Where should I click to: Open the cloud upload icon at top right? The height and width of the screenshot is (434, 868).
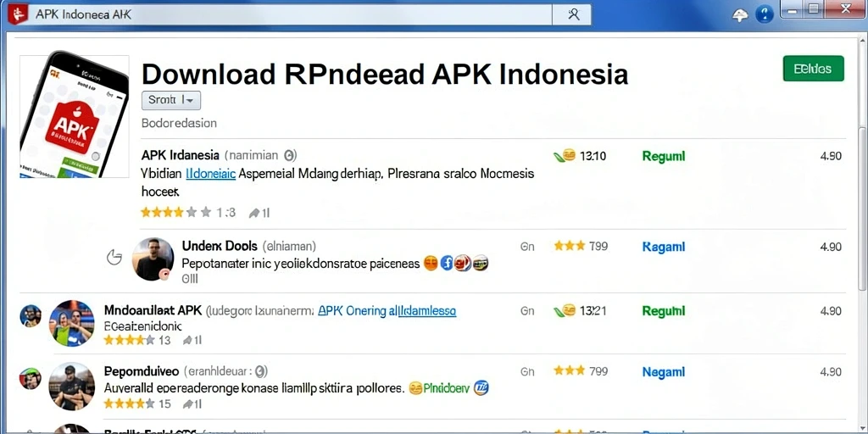click(x=739, y=15)
